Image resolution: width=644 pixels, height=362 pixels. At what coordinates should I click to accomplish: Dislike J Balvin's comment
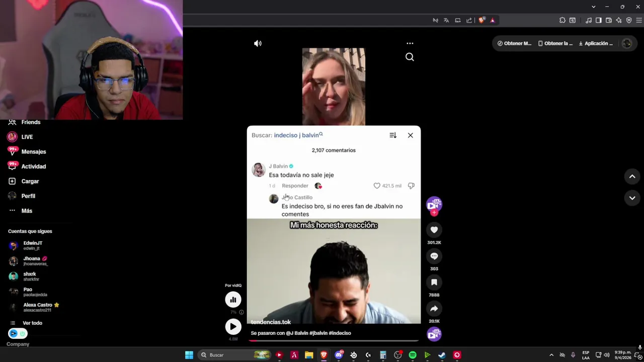pyautogui.click(x=411, y=186)
